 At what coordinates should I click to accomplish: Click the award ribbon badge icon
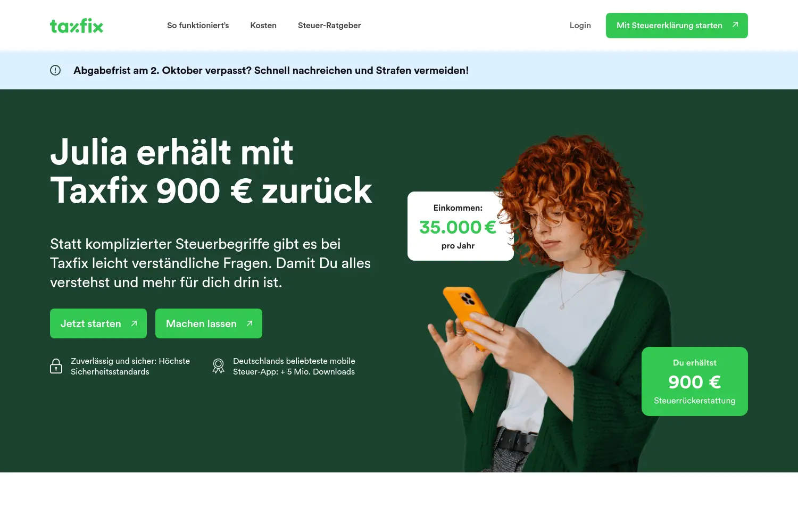[218, 366]
